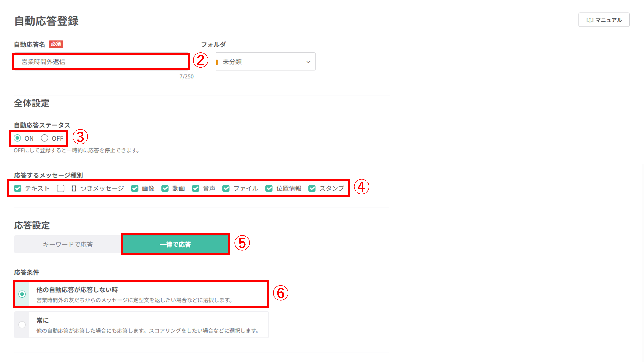Open the マニュアル manual button
644x362 pixels.
point(604,20)
